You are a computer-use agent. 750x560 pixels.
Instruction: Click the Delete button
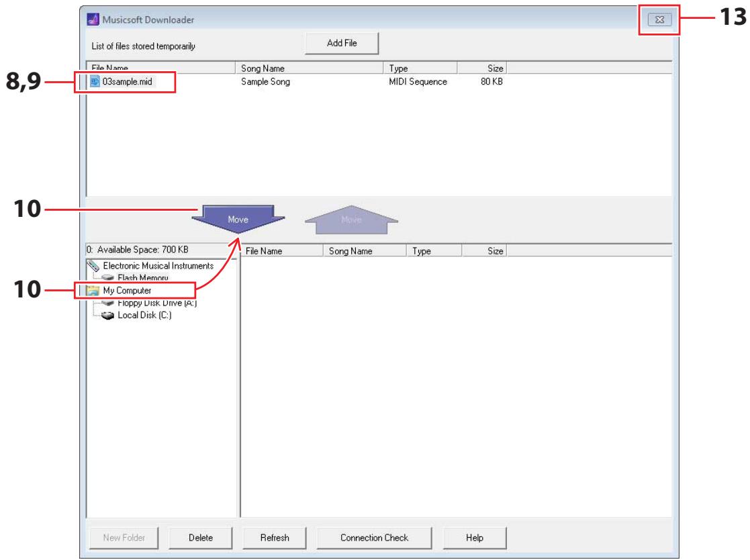201,537
